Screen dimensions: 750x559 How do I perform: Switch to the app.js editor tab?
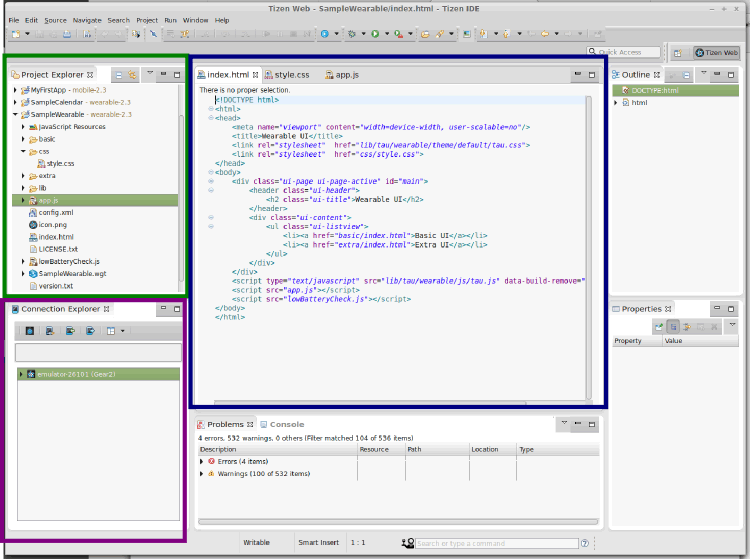tap(342, 75)
